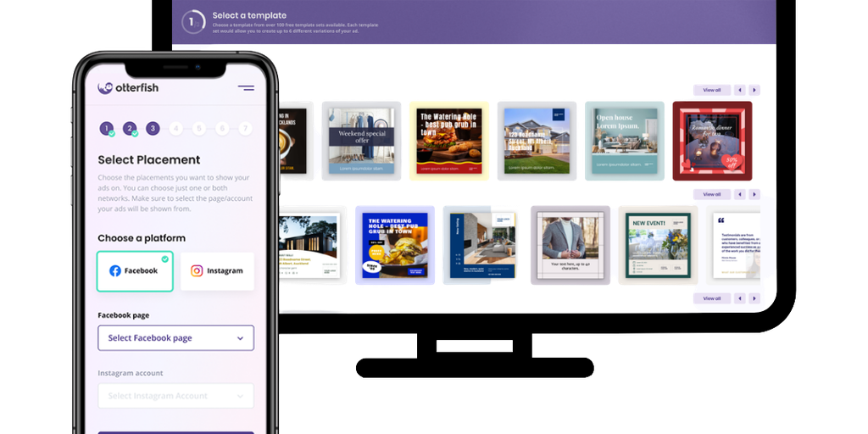Viewport: 868px width, 434px height.
Task: Go to completed step 2 in the phone stepper
Action: coord(130,129)
